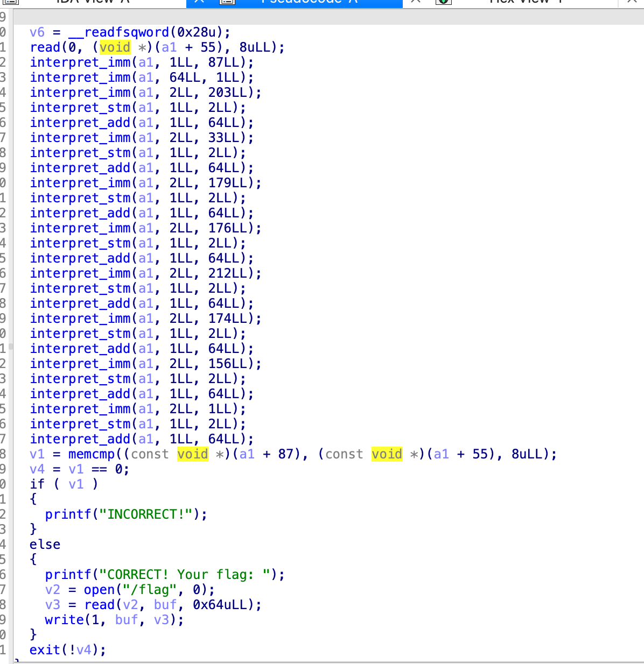This screenshot has height=664, width=644.
Task: Select variable v4 in the assignment line
Action: pyautogui.click(x=37, y=469)
